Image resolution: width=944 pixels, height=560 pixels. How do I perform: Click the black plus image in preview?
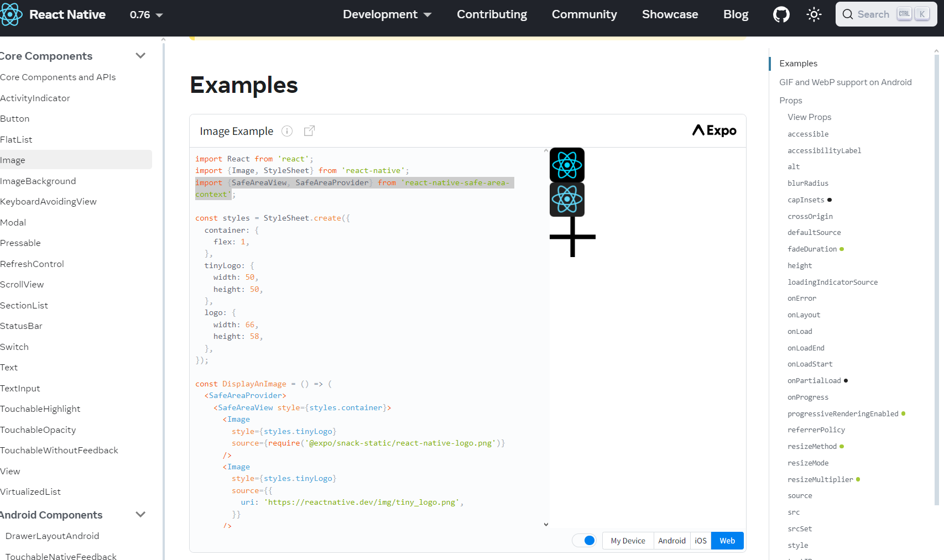(572, 237)
